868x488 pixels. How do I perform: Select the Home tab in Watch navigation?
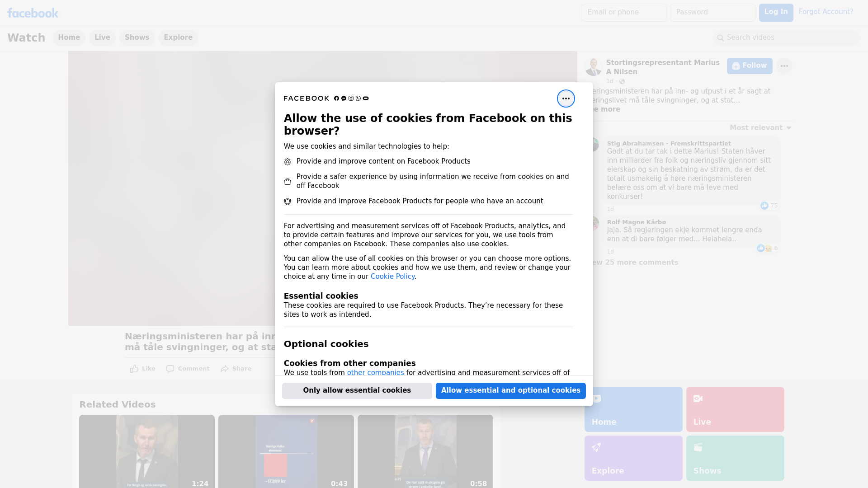pos(69,38)
